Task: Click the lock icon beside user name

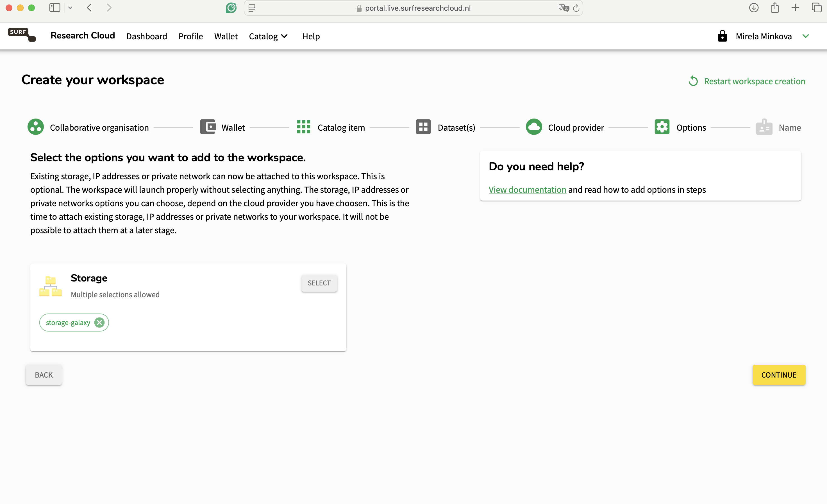Action: tap(722, 36)
